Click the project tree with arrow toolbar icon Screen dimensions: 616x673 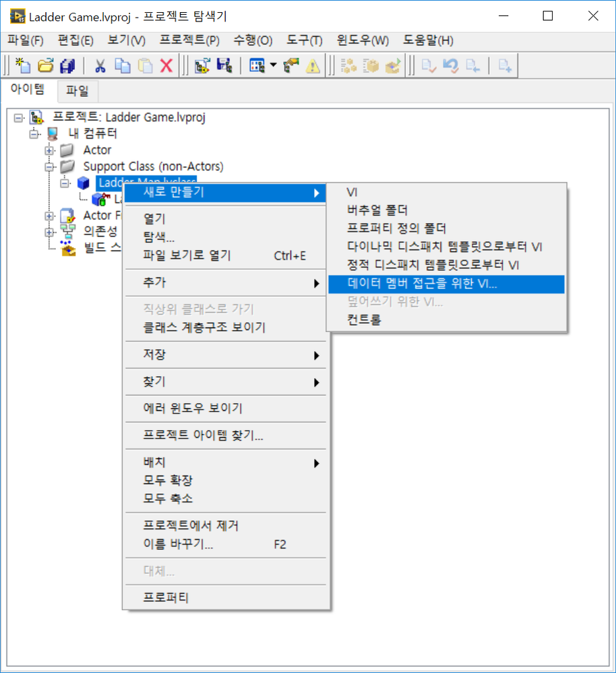pos(202,65)
